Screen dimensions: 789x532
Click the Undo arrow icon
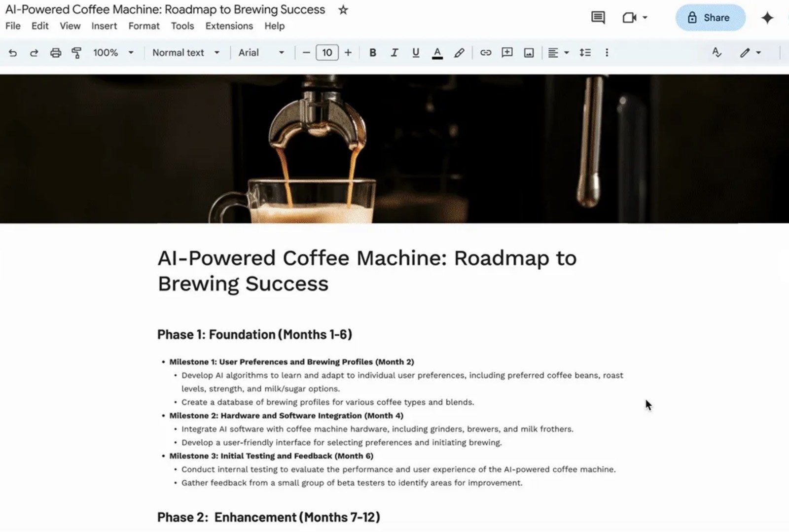[x=13, y=53]
